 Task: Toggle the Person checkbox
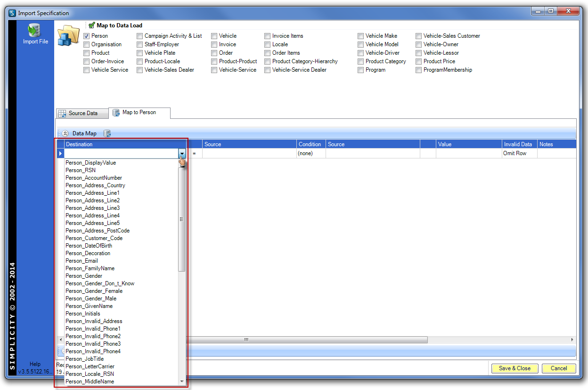pyautogui.click(x=86, y=36)
